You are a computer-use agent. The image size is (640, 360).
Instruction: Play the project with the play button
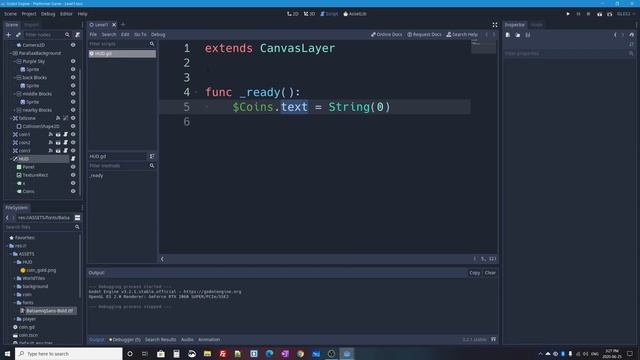[x=568, y=14]
